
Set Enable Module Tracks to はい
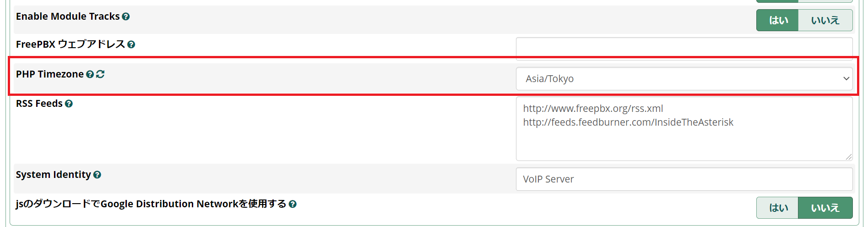(777, 20)
